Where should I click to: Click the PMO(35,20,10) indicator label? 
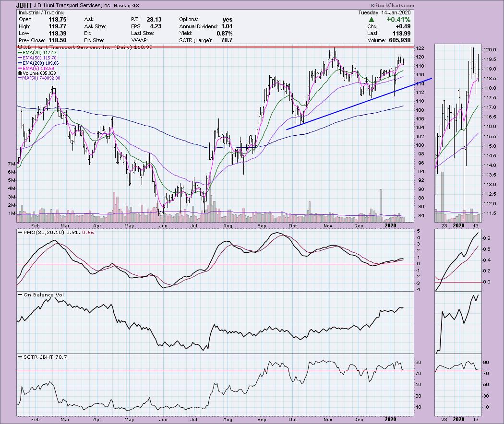point(56,232)
